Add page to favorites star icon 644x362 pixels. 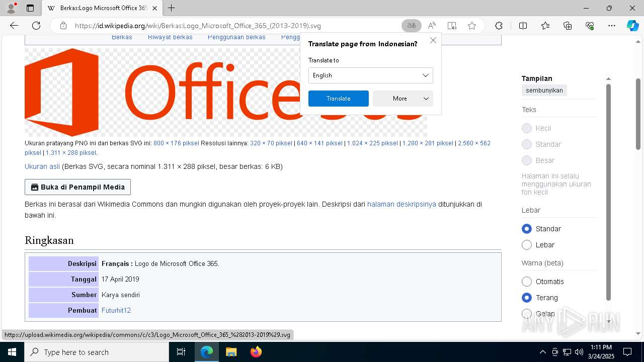tap(472, 26)
